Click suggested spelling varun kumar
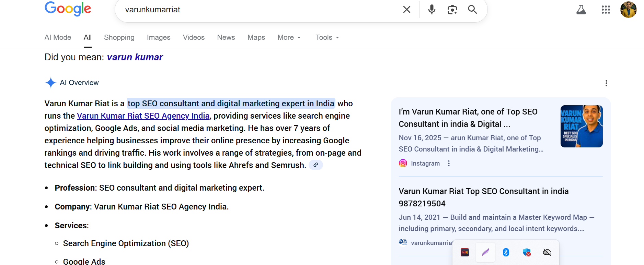The image size is (644, 265). 135,57
